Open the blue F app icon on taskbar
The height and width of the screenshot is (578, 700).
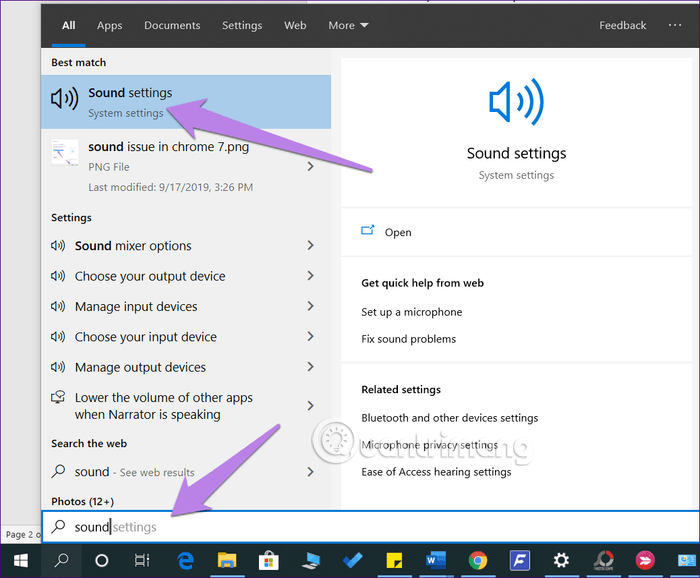click(x=520, y=561)
